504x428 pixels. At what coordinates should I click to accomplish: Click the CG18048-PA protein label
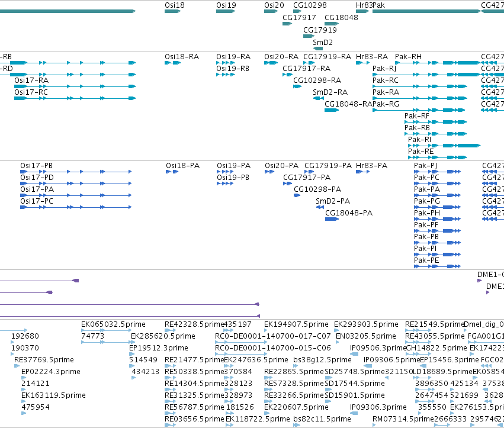(349, 213)
